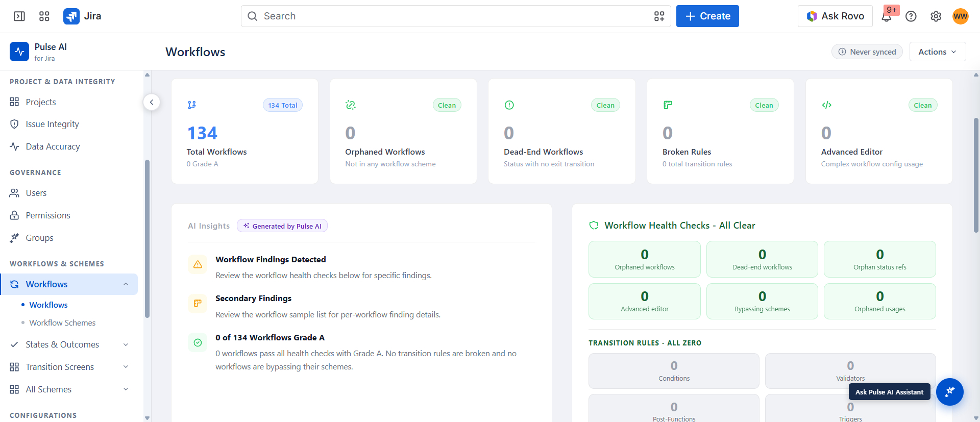Click the Permissions lock icon
The width and height of the screenshot is (980, 422).
tap(14, 215)
